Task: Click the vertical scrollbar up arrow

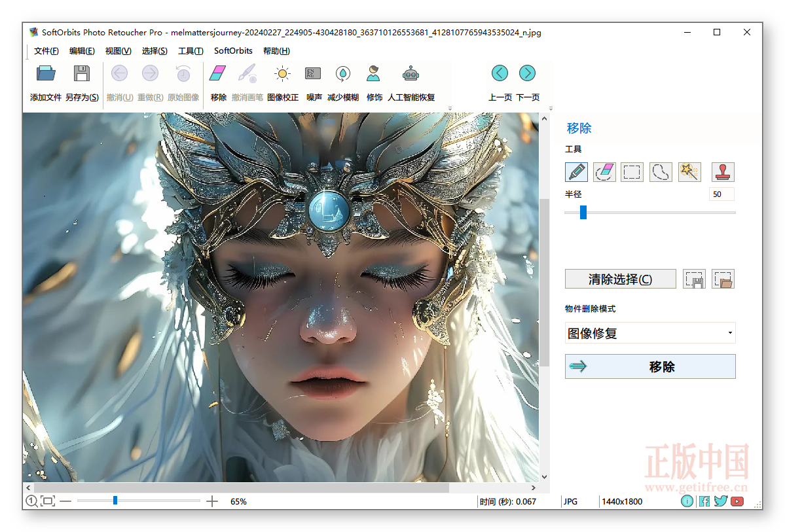Action: coord(544,119)
